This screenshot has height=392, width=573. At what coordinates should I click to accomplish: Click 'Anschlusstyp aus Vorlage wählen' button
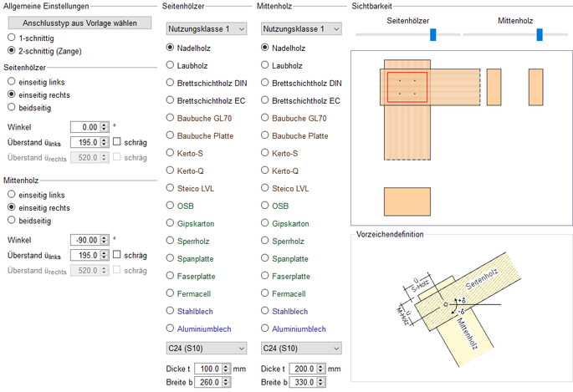74,23
